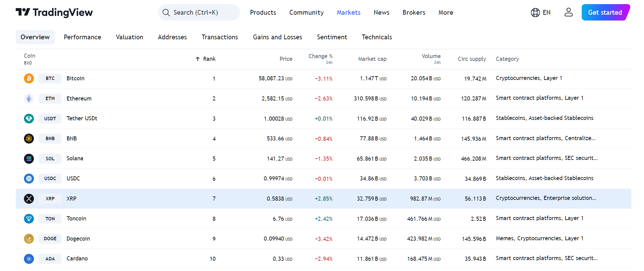Click the Cardano coin logo

pos(29,259)
